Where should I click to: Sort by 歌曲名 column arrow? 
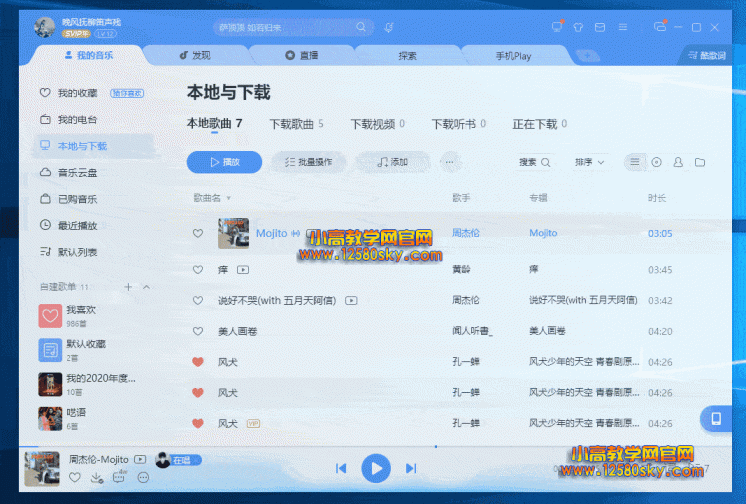point(229,198)
